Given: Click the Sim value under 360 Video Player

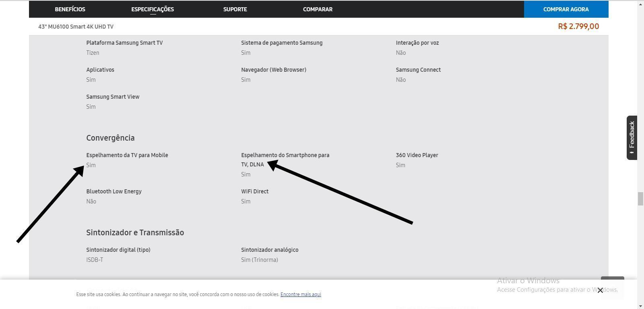Looking at the screenshot, I should coord(400,165).
